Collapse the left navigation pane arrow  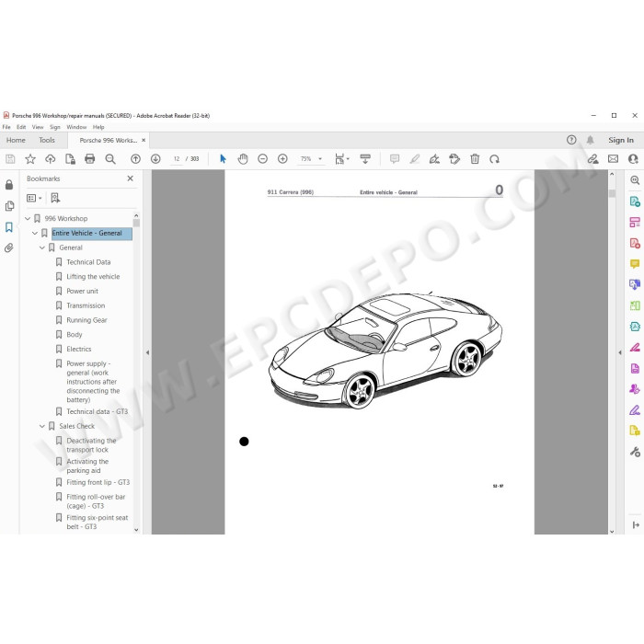147,352
